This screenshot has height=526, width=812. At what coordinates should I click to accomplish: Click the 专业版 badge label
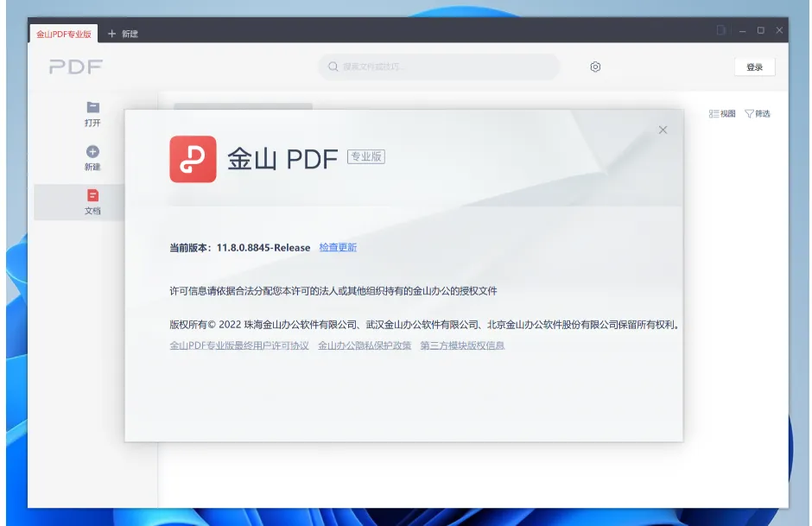tap(366, 156)
